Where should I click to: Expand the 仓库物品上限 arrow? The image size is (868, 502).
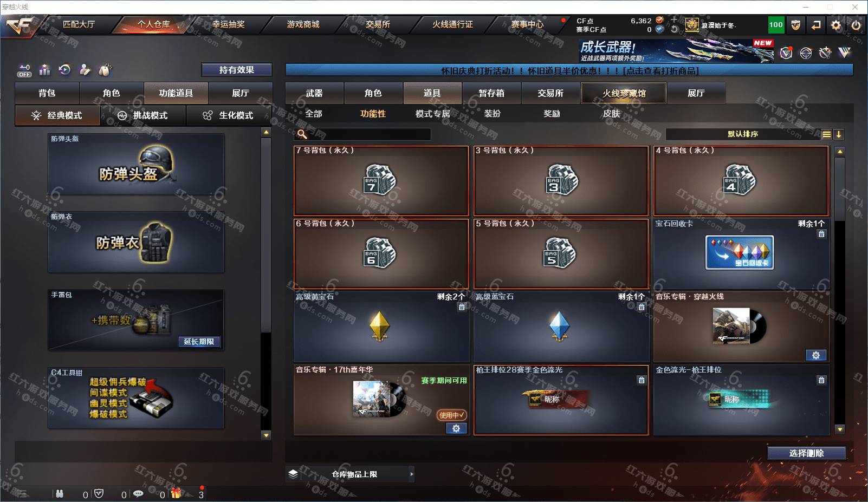[x=412, y=474]
